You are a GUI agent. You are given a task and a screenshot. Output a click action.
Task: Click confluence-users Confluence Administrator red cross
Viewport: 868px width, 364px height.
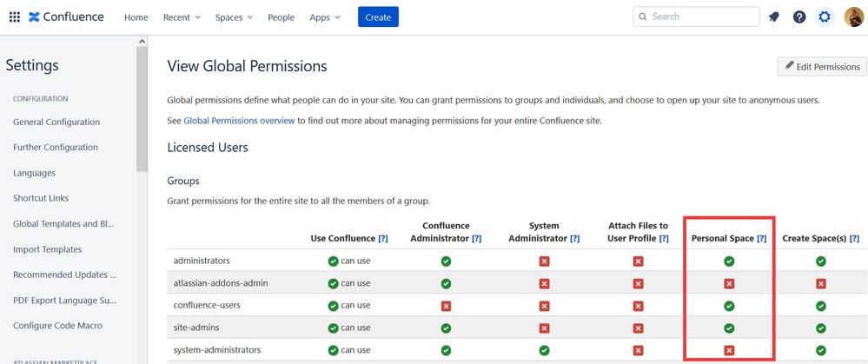[446, 306]
